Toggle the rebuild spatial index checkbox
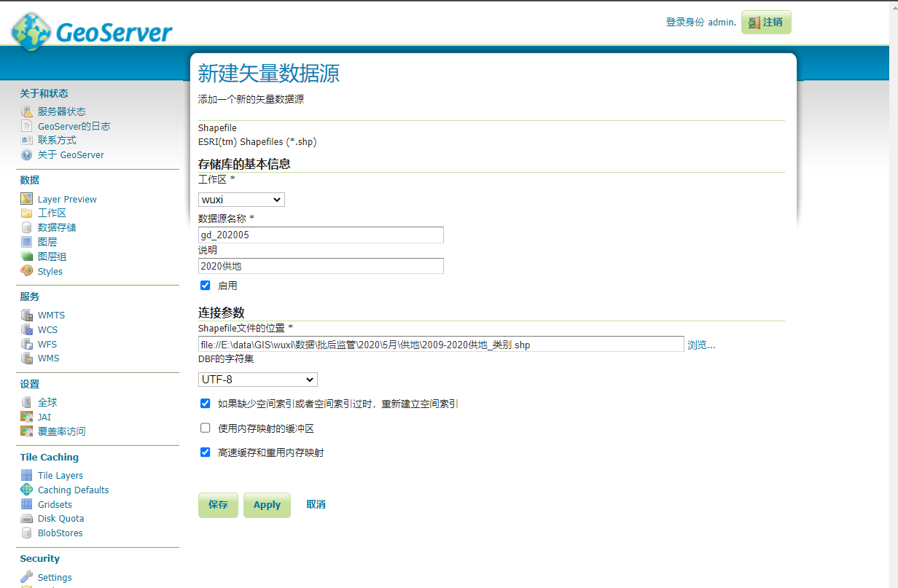898x588 pixels. click(x=206, y=404)
